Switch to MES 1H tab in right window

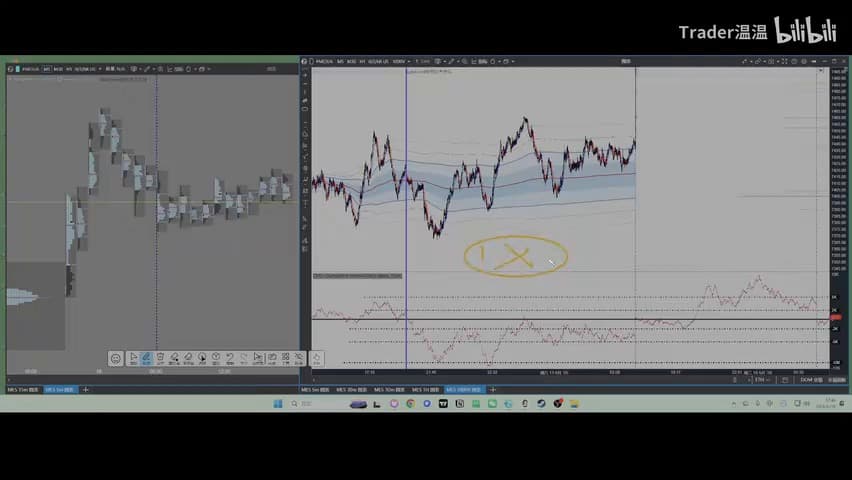(x=425, y=390)
